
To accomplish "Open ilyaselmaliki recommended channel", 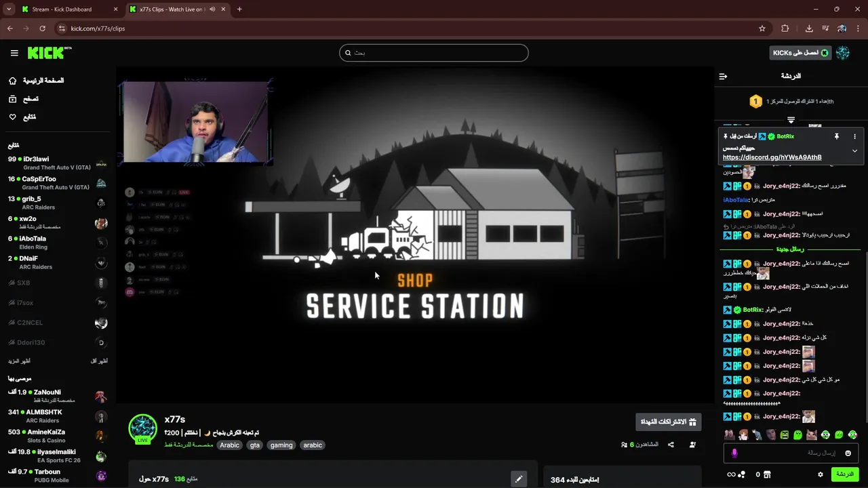I will 58,455.
